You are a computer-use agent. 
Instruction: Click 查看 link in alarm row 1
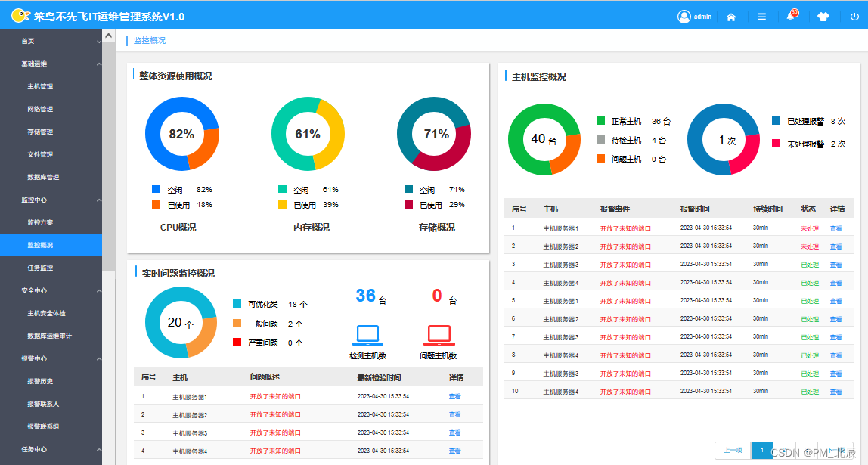point(835,228)
